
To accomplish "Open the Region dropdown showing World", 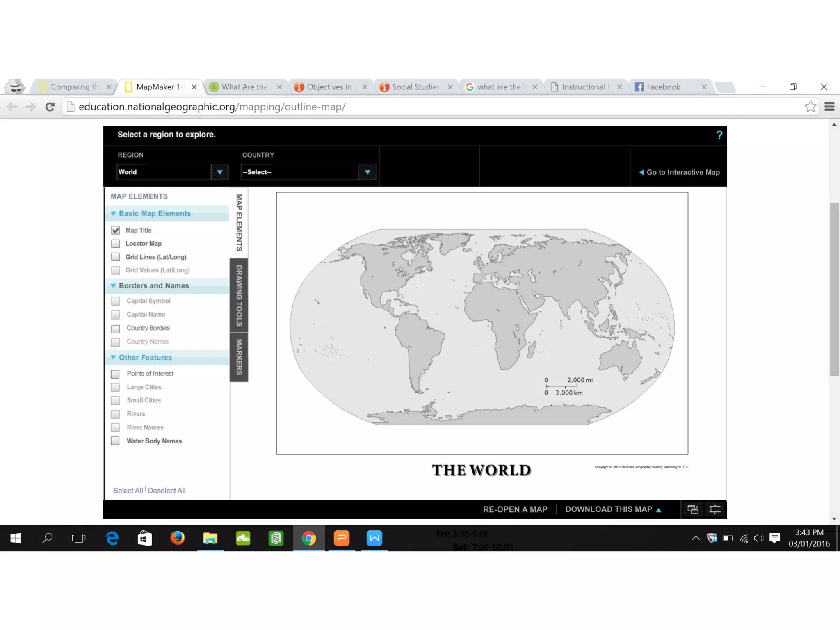I will pyautogui.click(x=219, y=172).
